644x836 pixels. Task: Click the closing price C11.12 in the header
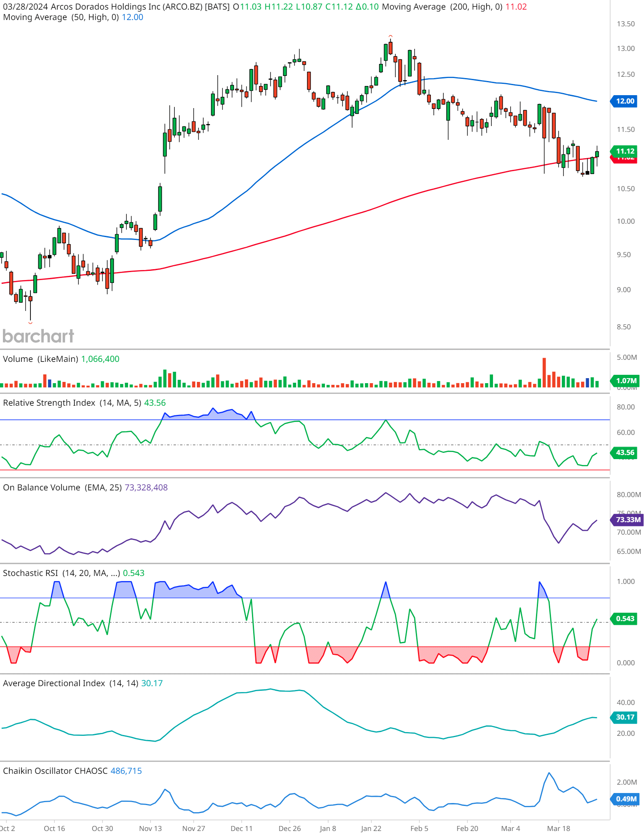(339, 7)
